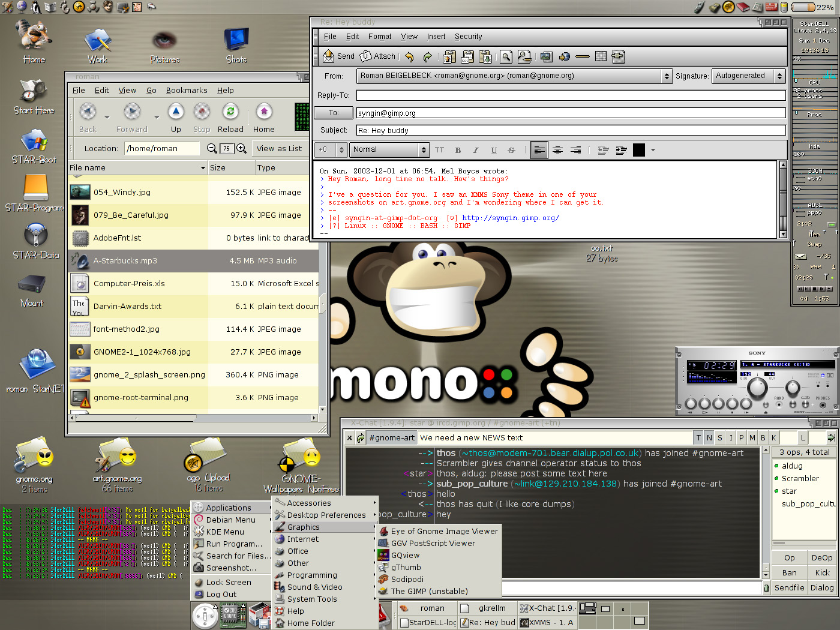Click the Kick button in X-Chat
840x630 pixels.
coord(822,573)
